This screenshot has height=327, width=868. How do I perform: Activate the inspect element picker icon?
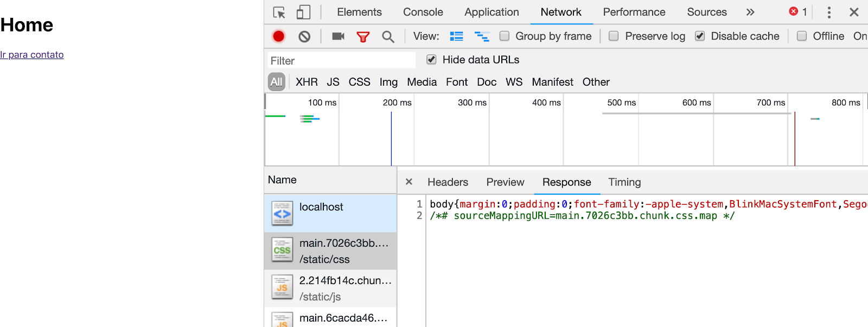tap(279, 12)
